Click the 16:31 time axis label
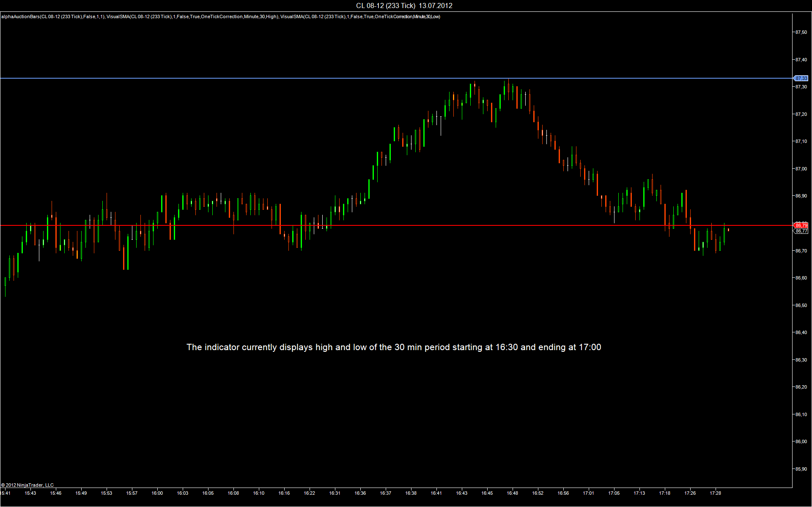 (335, 493)
